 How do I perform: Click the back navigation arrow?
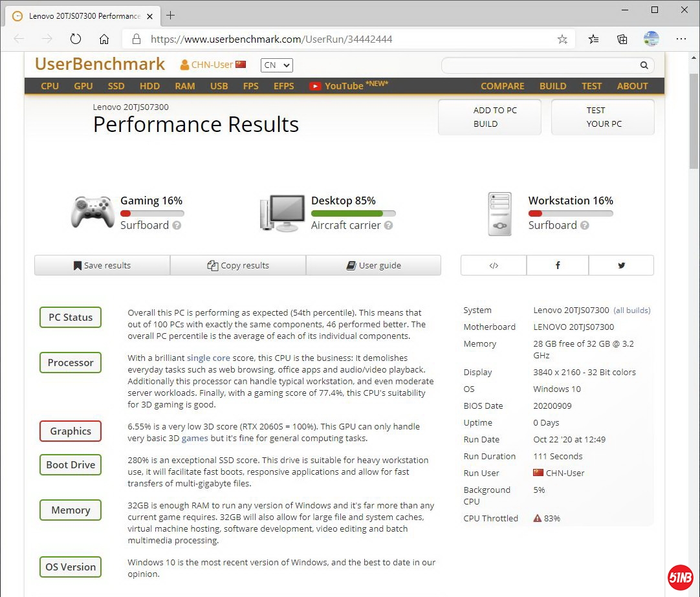point(19,39)
